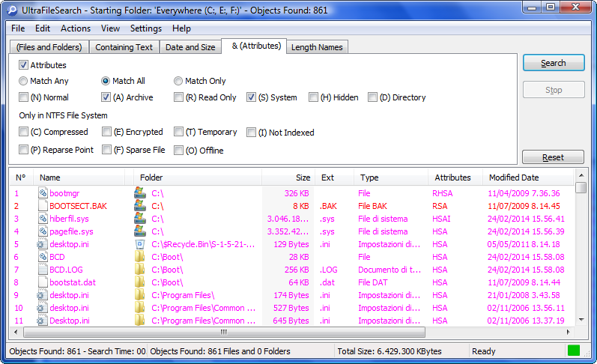Click the bootstat.dat file icon
The image size is (597, 364).
43,282
